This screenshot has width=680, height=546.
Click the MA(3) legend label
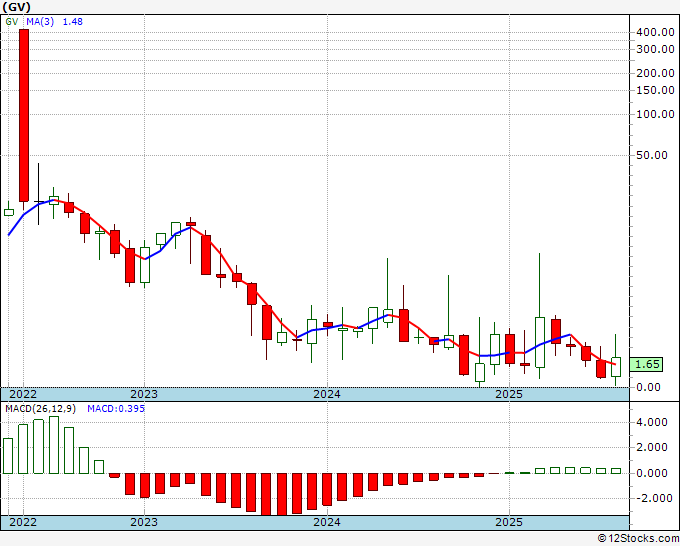coord(40,22)
